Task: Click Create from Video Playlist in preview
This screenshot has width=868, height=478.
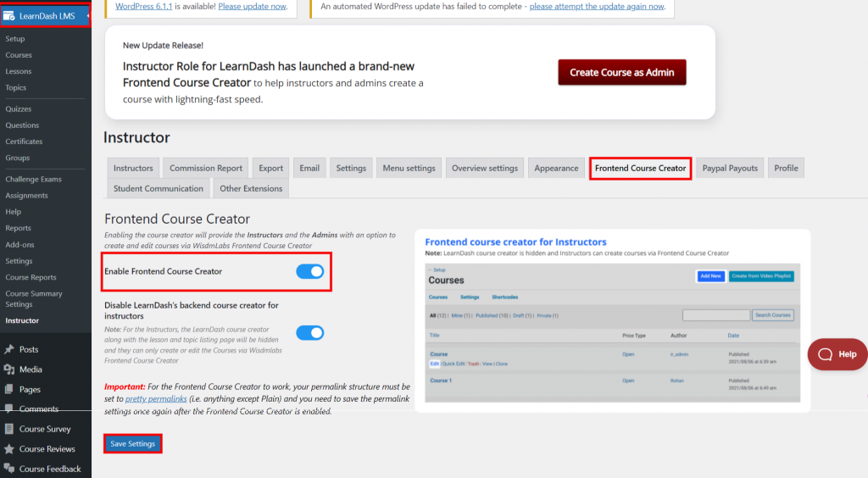Action: 761,275
